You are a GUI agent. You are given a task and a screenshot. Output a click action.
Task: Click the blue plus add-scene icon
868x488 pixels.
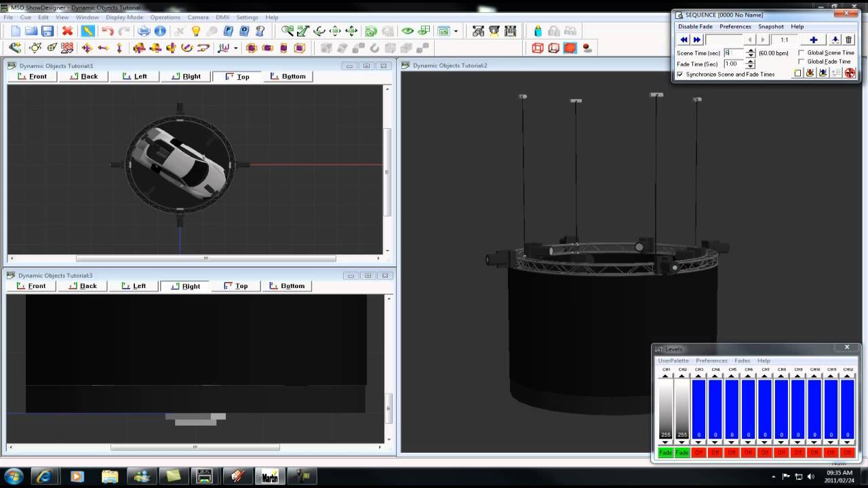click(814, 40)
